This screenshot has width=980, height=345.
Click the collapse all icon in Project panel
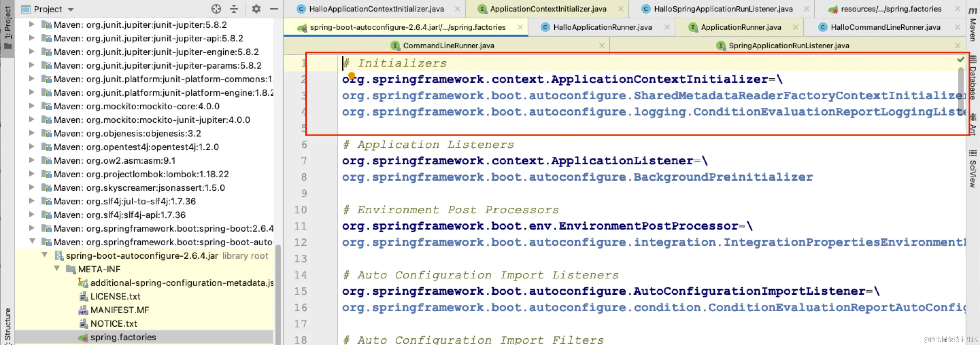point(234,9)
